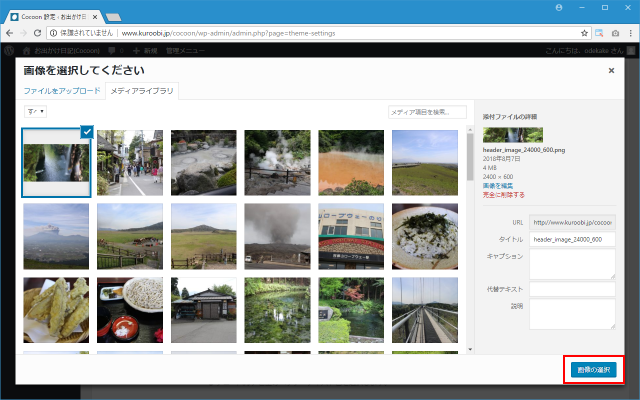Viewport: 640px width, 400px height.
Task: Click the 代替テキスト input field
Action: click(x=572, y=289)
